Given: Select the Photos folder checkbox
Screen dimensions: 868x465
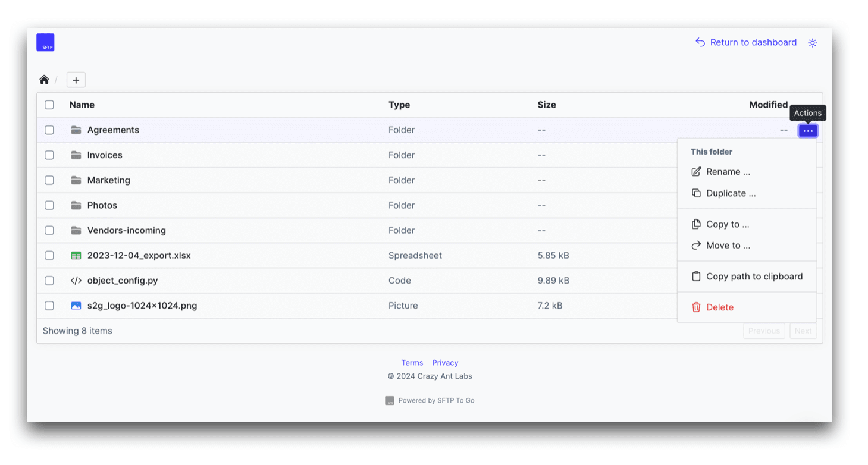Looking at the screenshot, I should click(x=49, y=205).
